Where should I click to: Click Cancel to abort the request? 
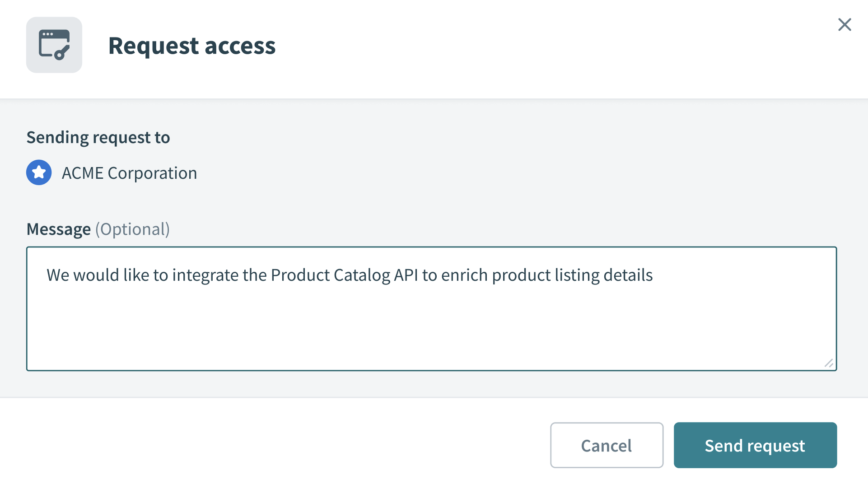pos(607,445)
